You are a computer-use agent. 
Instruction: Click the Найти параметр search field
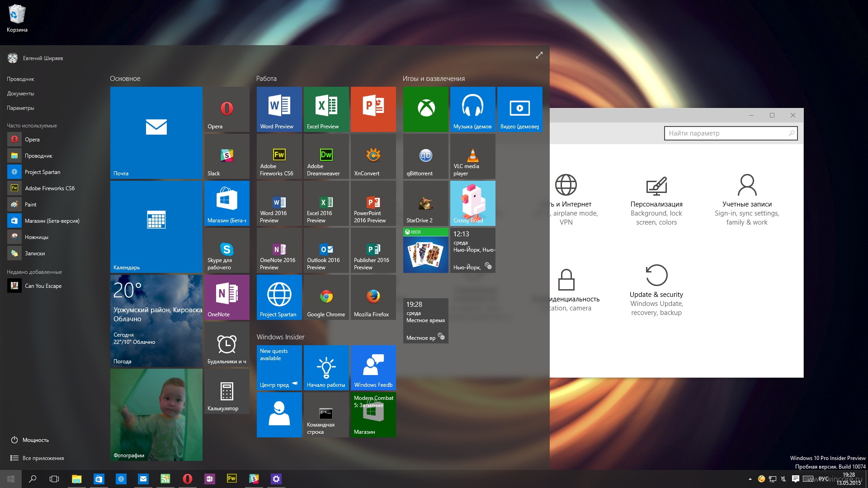point(731,133)
